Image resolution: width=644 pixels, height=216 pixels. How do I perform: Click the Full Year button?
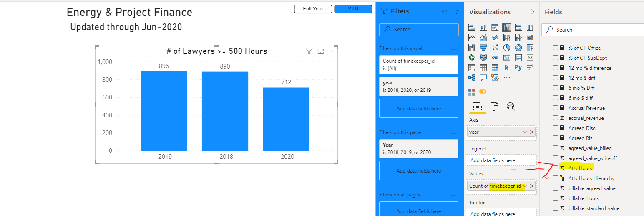tap(313, 9)
